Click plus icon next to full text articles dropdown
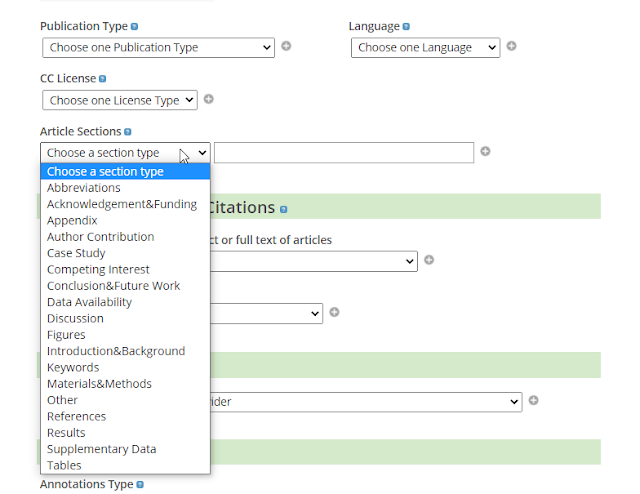 click(x=429, y=260)
